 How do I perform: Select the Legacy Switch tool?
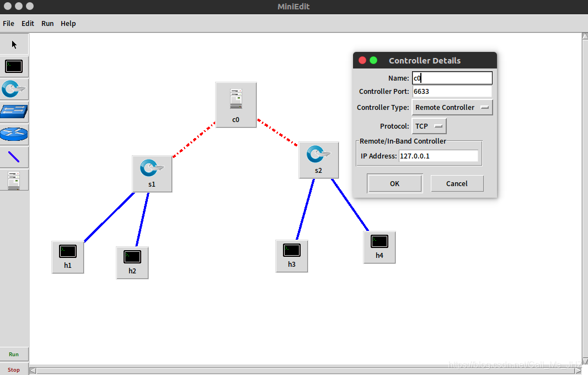[14, 112]
